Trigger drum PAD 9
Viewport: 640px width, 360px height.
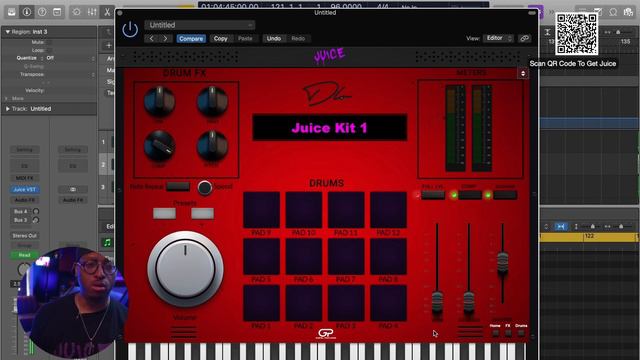[x=261, y=210]
